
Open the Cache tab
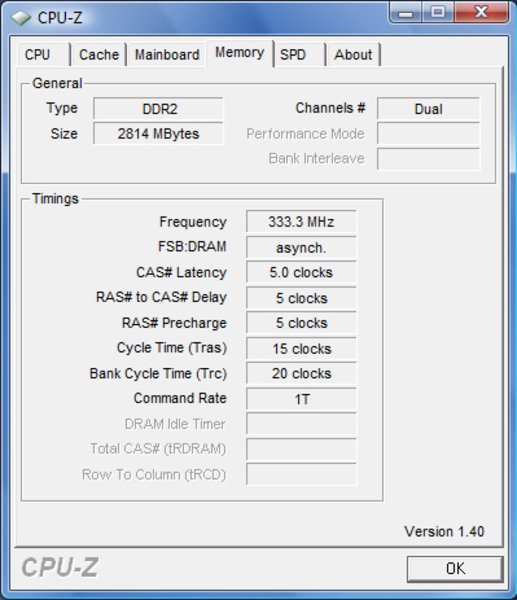tap(99, 55)
